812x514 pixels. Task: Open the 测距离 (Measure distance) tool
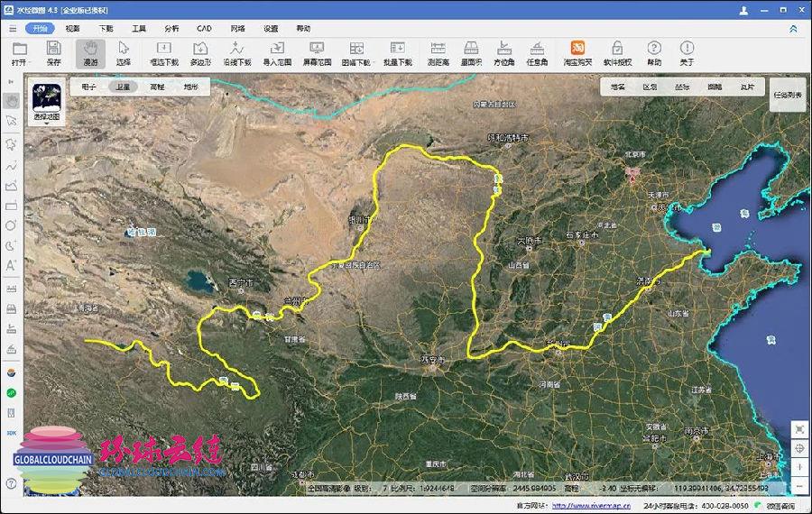pyautogui.click(x=438, y=52)
